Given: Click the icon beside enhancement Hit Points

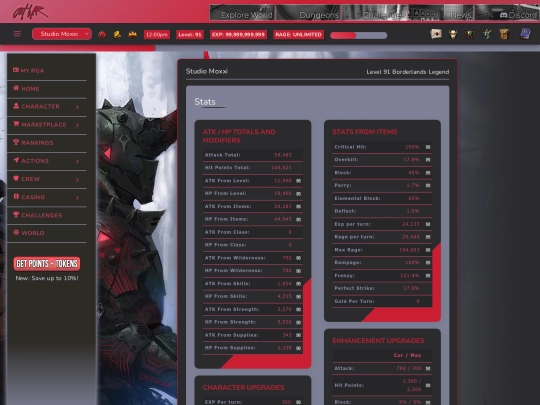Looking at the screenshot, I should tap(428, 385).
